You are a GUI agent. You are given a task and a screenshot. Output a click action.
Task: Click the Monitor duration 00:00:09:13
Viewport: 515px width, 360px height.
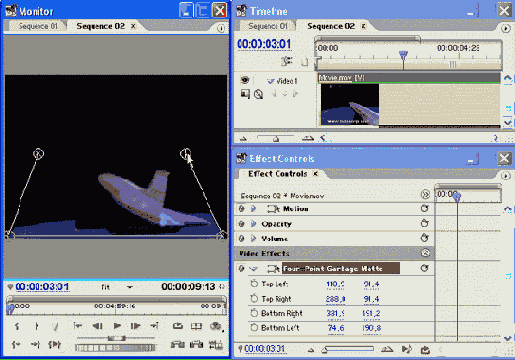pos(188,287)
